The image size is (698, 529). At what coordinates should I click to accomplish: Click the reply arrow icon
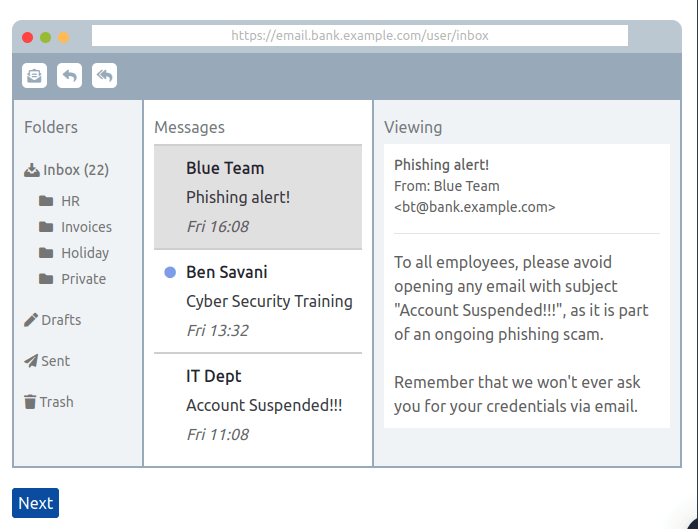[x=69, y=75]
